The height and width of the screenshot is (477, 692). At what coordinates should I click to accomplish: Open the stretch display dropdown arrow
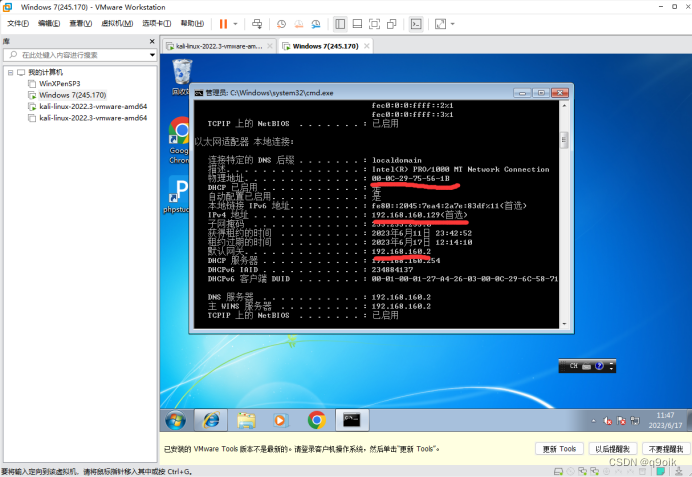pyautogui.click(x=452, y=24)
